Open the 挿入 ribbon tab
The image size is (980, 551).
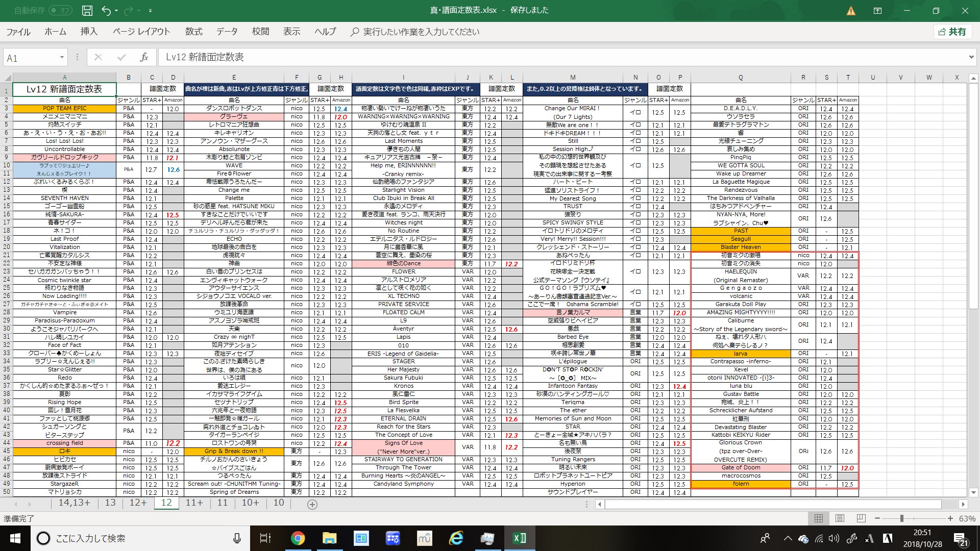click(89, 32)
